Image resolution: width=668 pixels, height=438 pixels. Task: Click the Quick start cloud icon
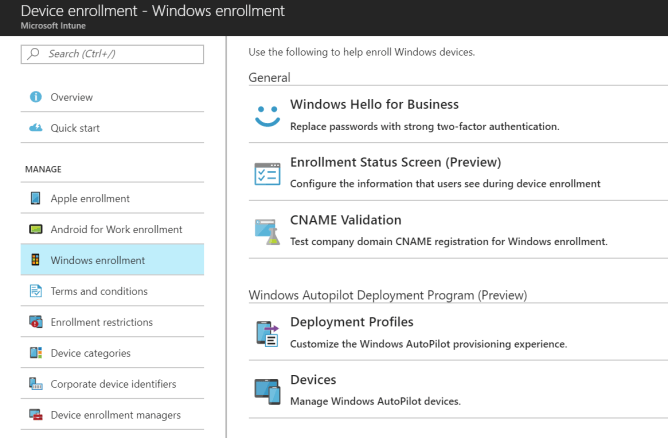(36, 128)
